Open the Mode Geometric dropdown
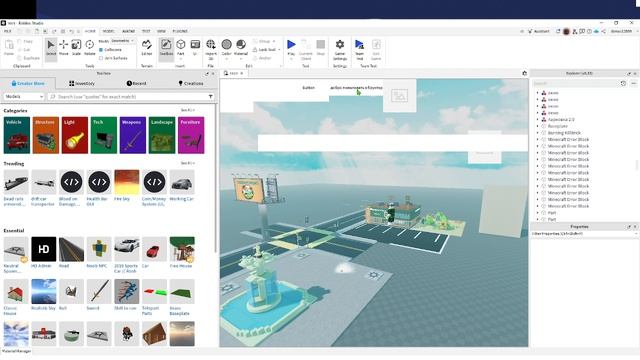Viewport: 640px width, 360px height. pos(122,41)
